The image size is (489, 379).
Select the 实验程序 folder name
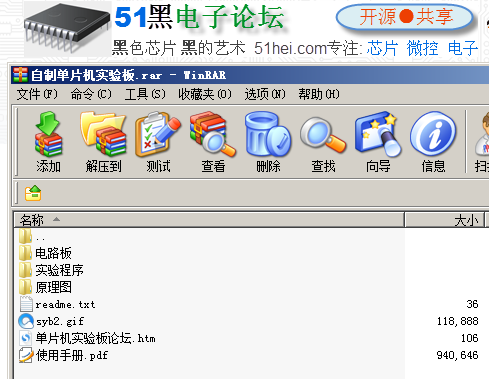tap(59, 270)
